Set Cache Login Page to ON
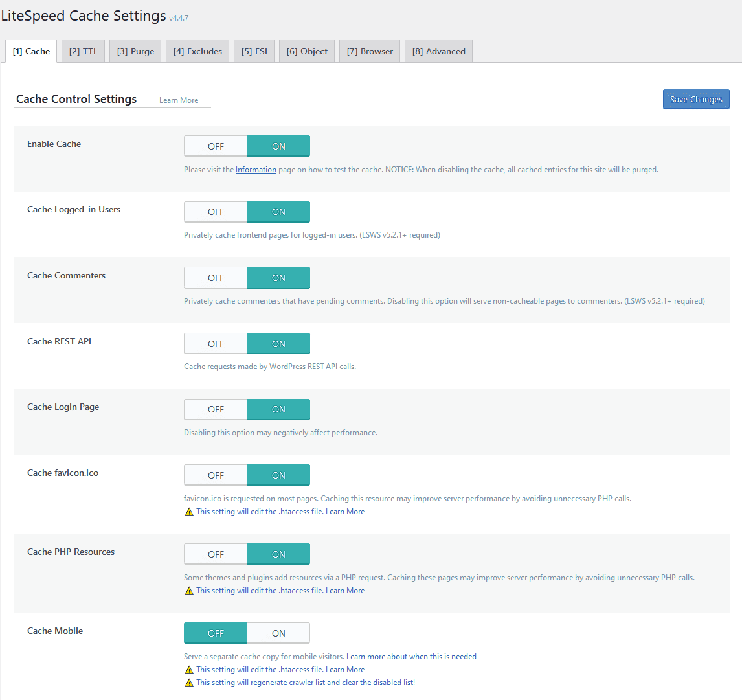742x700 pixels. pos(278,409)
